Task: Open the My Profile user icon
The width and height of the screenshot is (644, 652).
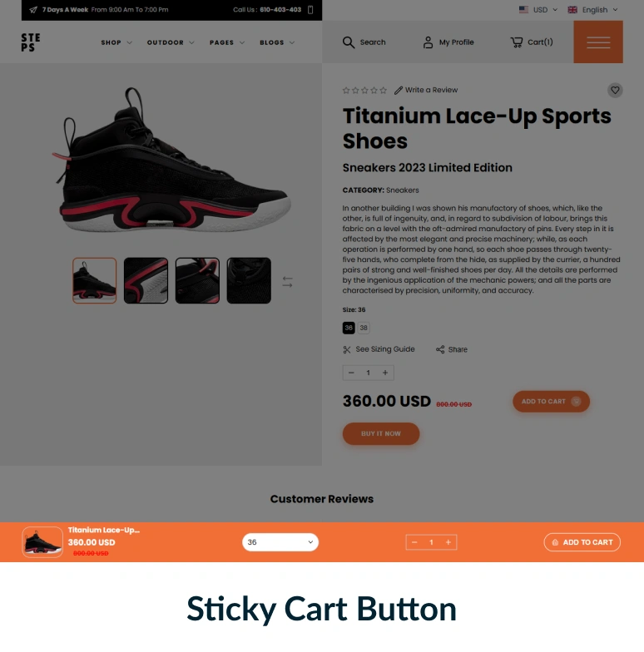Action: (428, 42)
